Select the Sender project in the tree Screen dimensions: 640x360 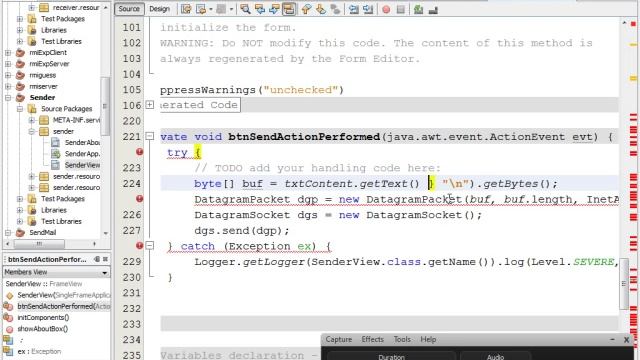pyautogui.click(x=42, y=98)
